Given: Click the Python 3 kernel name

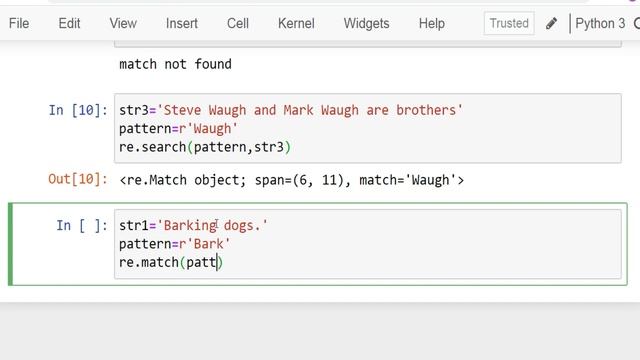Looking at the screenshot, I should click(x=600, y=23).
